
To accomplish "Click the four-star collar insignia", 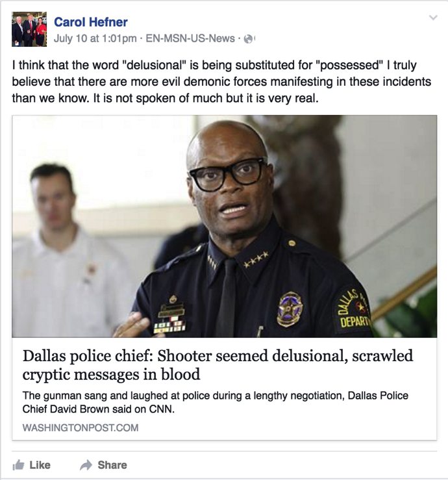I will 256,259.
